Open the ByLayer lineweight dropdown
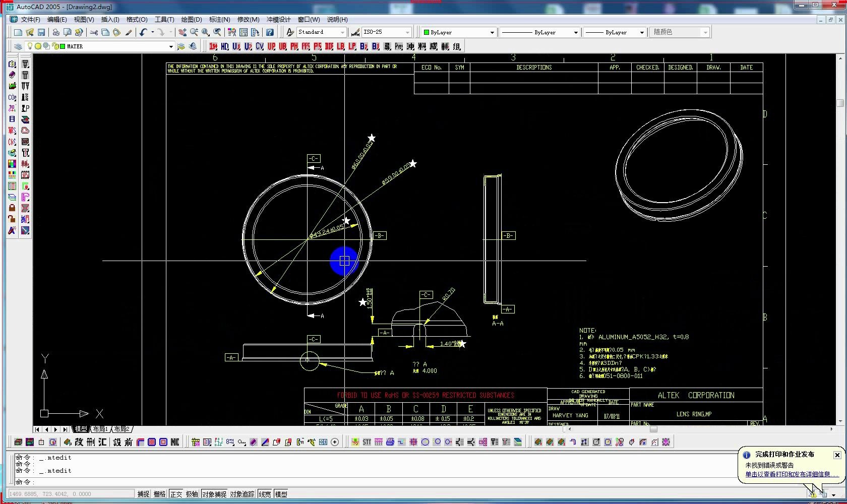The image size is (847, 504). 642,32
